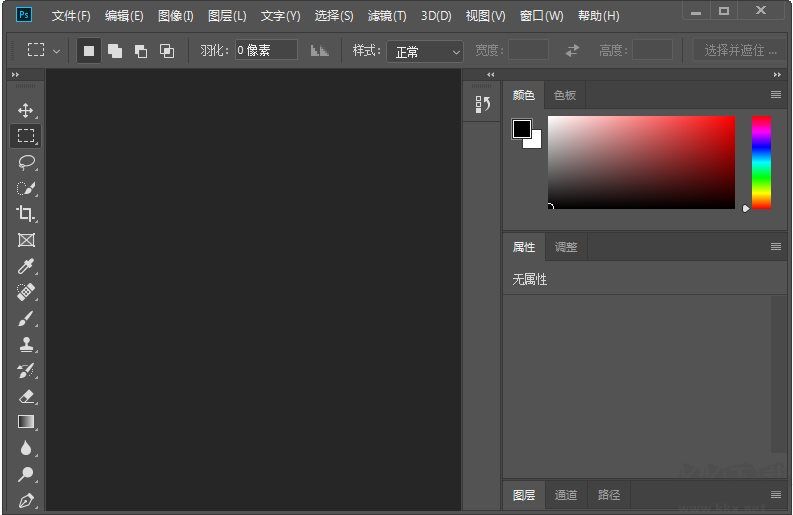Click the 选择并遮住 button
The width and height of the screenshot is (793, 515).
740,50
